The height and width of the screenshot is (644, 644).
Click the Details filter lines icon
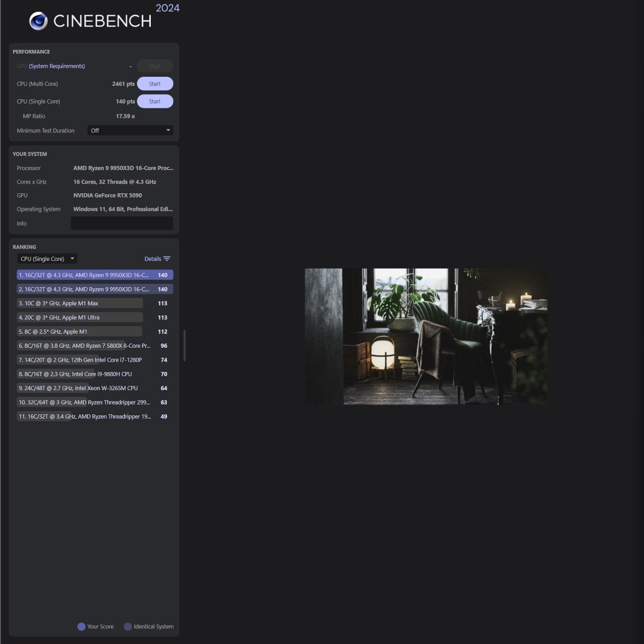pyautogui.click(x=167, y=259)
